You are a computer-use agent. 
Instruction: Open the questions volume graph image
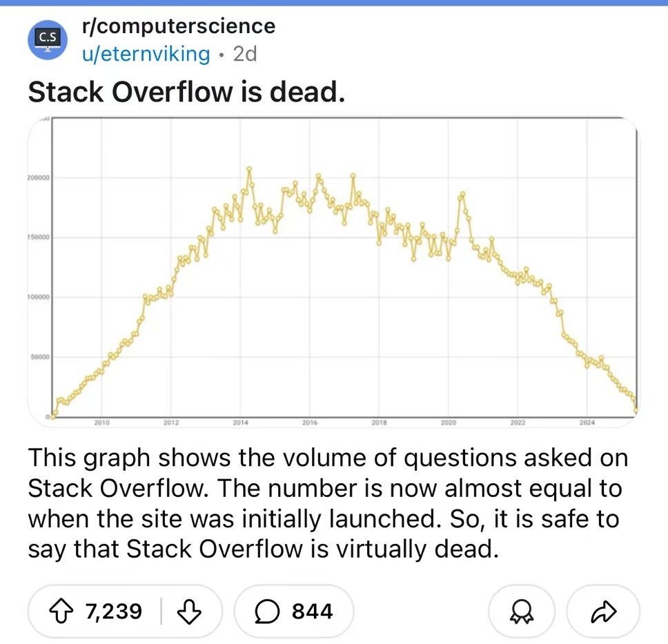click(x=334, y=272)
